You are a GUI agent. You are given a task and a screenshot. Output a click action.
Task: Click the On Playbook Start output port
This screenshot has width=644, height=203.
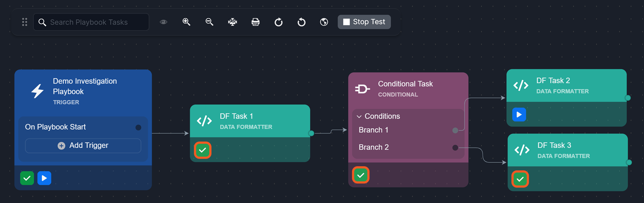point(138,128)
